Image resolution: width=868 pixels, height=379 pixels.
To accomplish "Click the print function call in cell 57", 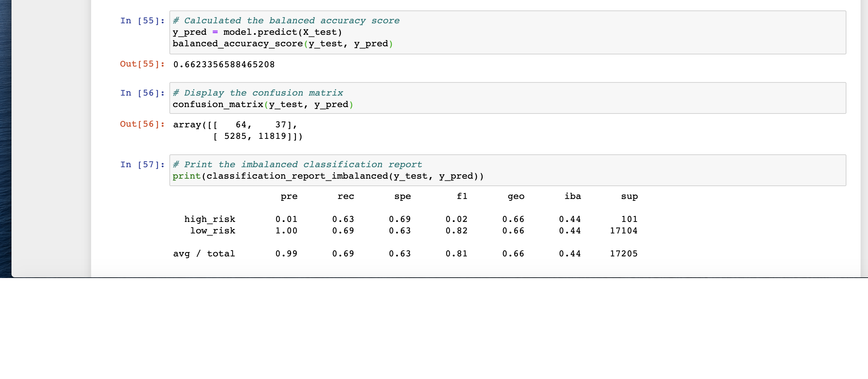I will coord(186,176).
